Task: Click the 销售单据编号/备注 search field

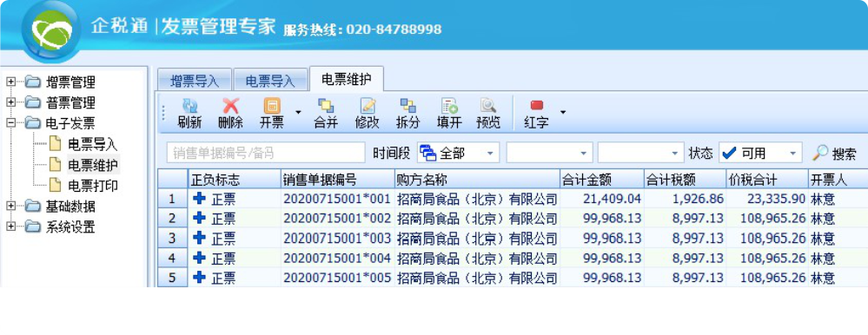Action: tap(266, 153)
